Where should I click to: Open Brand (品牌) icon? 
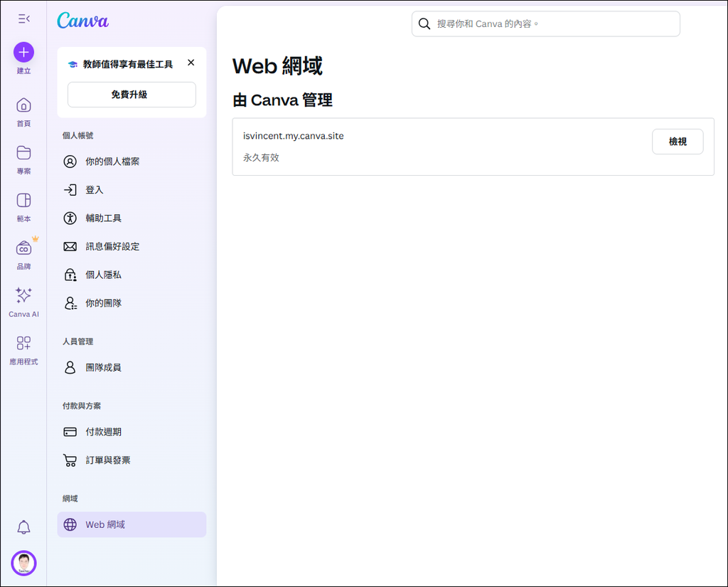pyautogui.click(x=23, y=248)
